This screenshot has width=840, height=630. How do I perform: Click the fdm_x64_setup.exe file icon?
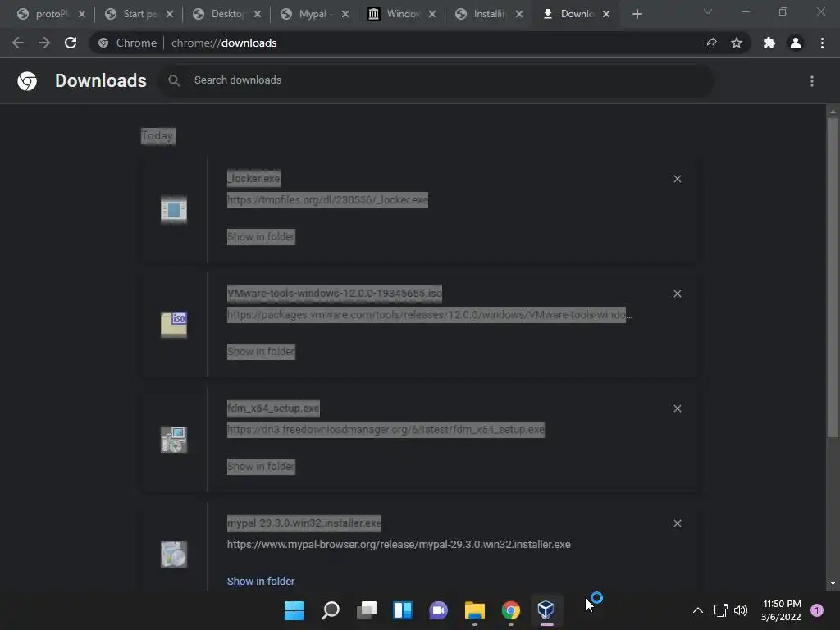point(174,440)
